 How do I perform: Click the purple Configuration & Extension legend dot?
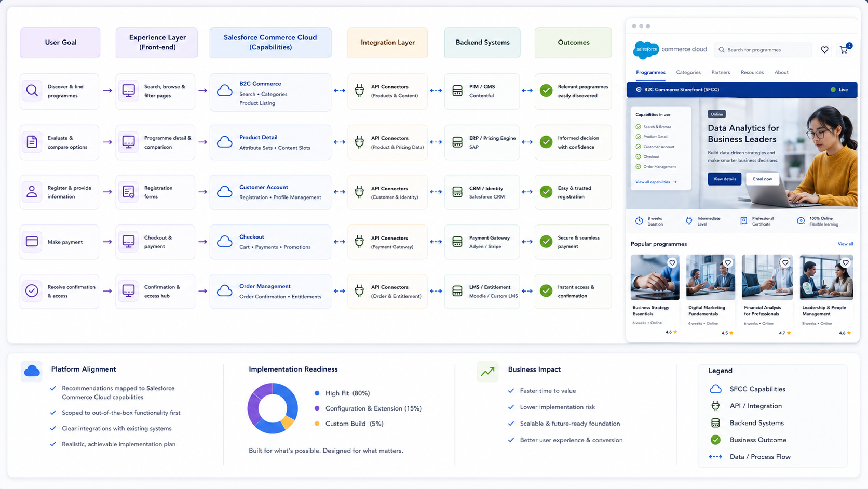(x=317, y=408)
